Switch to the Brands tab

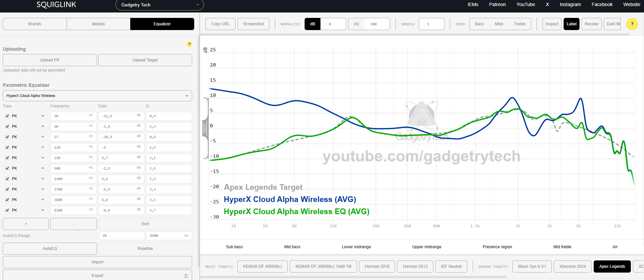[x=35, y=24]
